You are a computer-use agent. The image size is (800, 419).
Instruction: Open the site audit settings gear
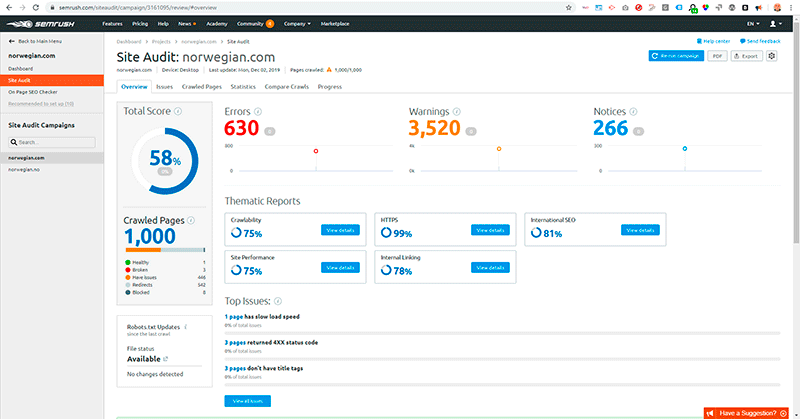771,57
